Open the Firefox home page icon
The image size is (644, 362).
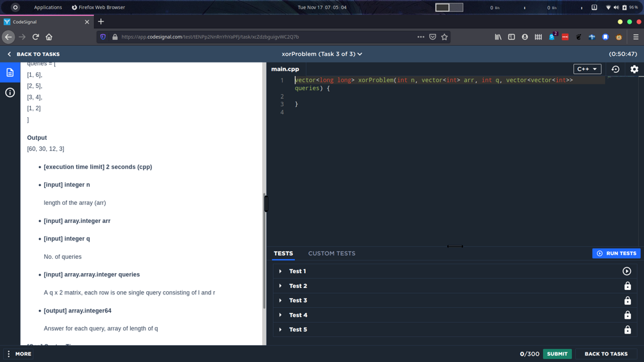[x=49, y=37]
